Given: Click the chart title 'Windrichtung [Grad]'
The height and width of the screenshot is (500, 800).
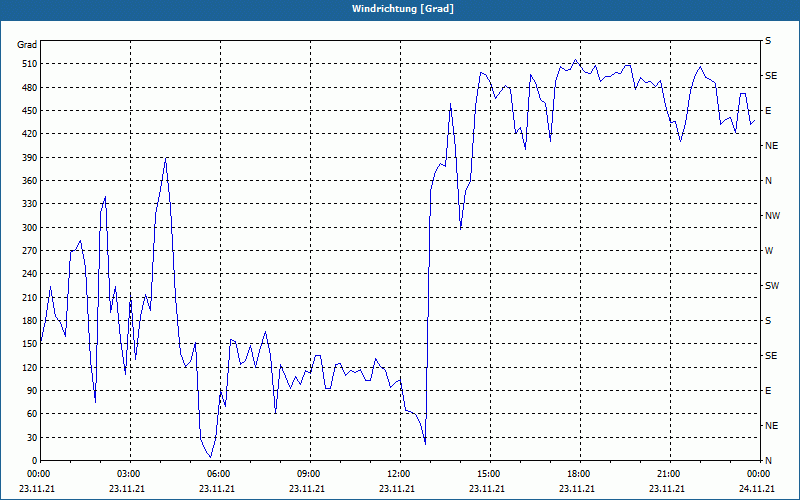Looking at the screenshot, I should pos(403,9).
